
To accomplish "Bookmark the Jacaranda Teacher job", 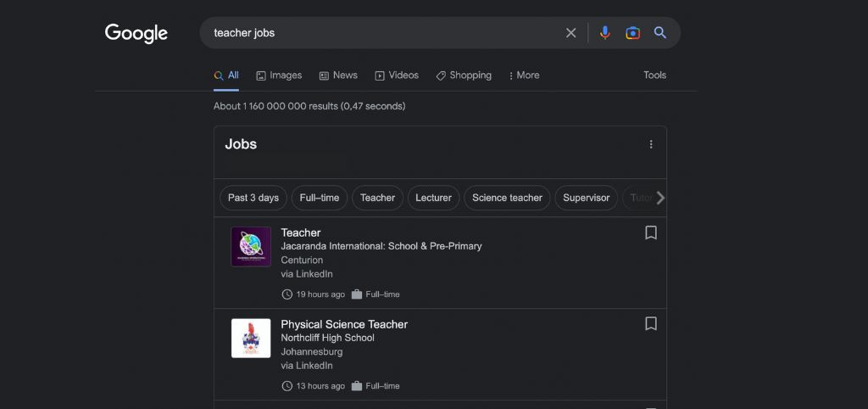I will click(651, 233).
